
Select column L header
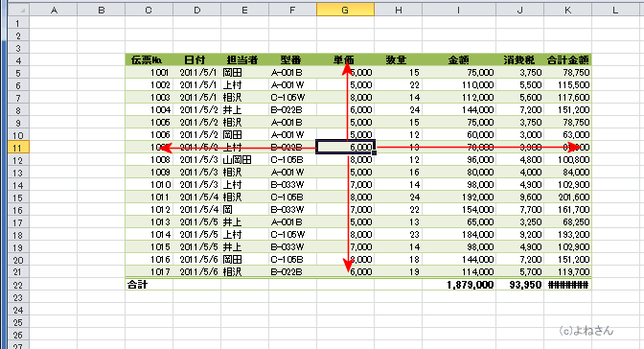(615, 10)
